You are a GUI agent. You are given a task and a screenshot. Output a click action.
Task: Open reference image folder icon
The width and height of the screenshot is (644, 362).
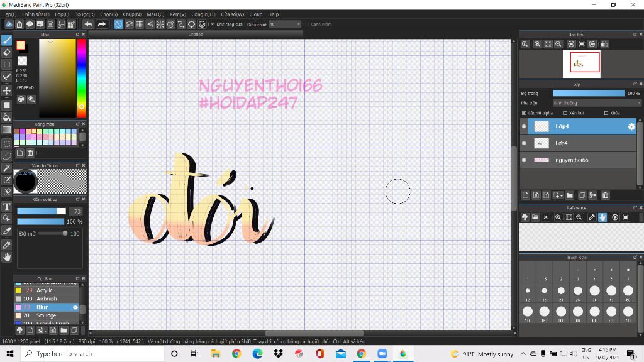click(535, 217)
